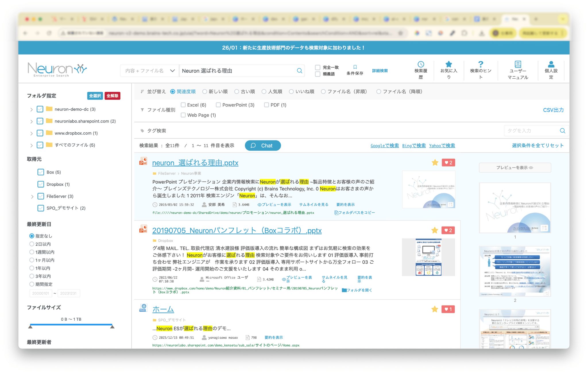Image resolution: width=588 pixels, height=373 pixels.
Task: Click favorite star on ホーム result
Action: (435, 309)
